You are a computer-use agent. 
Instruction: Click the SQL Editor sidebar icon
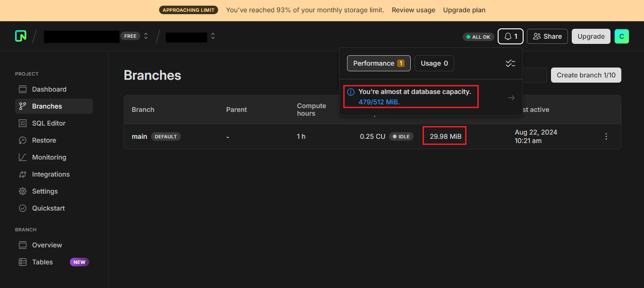23,123
